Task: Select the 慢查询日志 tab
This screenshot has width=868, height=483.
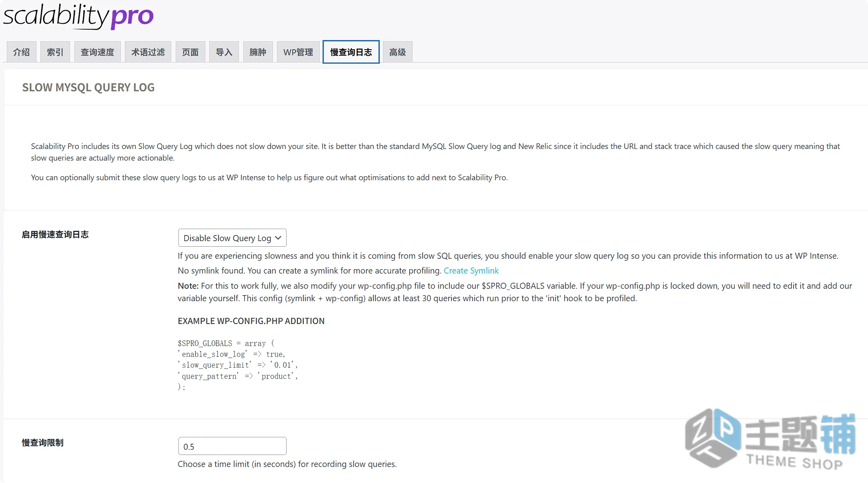Action: click(x=351, y=52)
